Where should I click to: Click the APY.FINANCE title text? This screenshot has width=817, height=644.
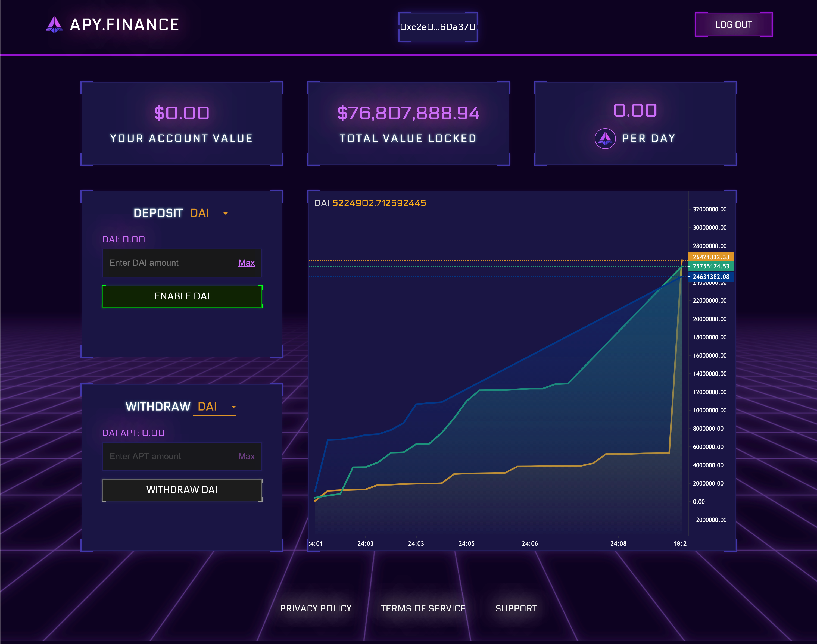124,25
